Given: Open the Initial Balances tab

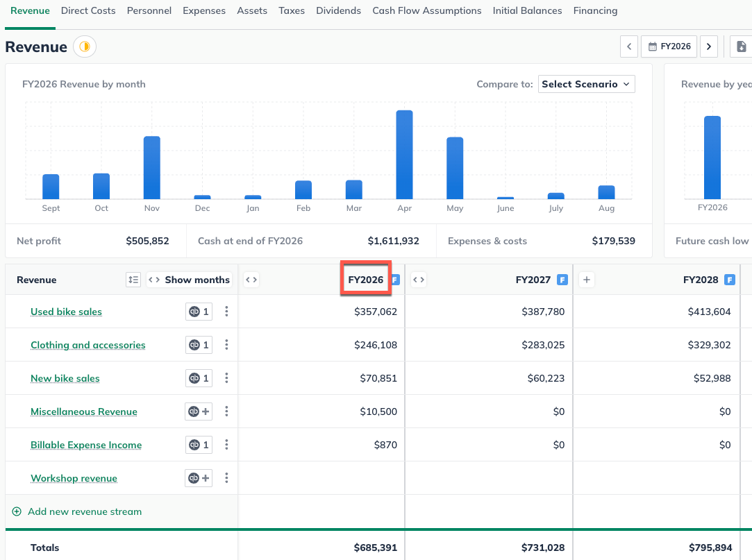Looking at the screenshot, I should point(527,10).
